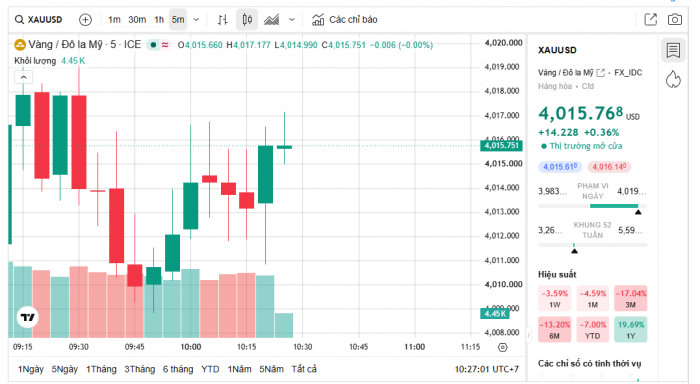Expand the timeframe interval dropdown arrow
The width and height of the screenshot is (700, 384).
196,20
